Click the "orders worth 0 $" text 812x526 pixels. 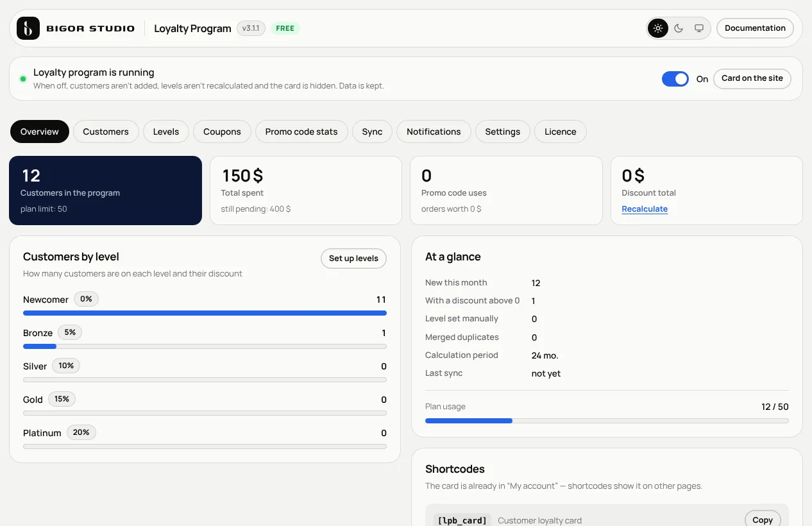pos(452,209)
